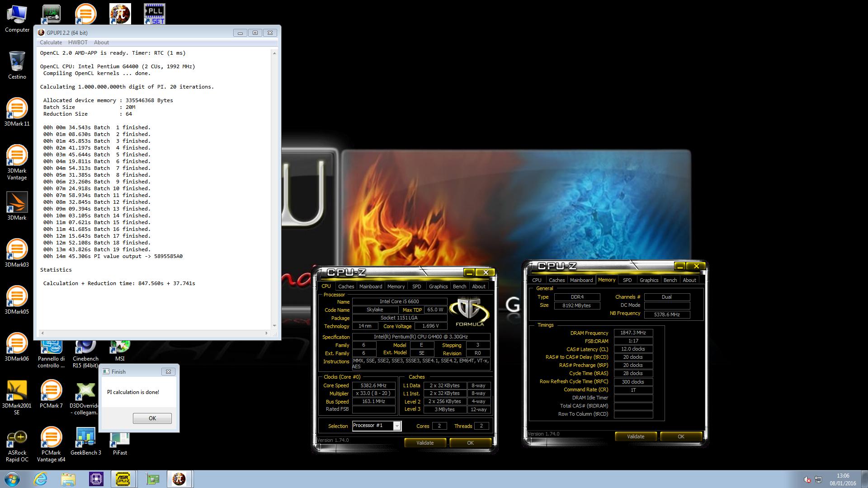The image size is (868, 488).
Task: Open the PLL SET desktop icon
Action: pos(155,14)
